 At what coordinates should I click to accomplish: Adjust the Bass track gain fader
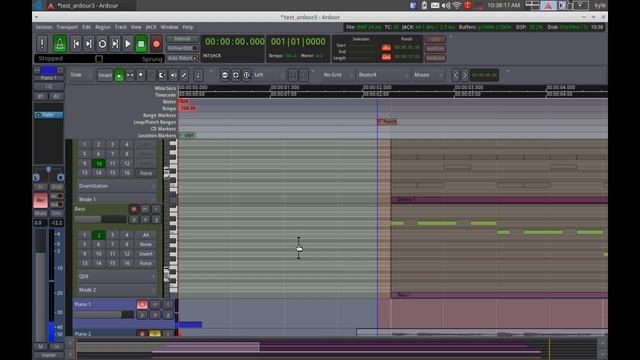(100, 220)
